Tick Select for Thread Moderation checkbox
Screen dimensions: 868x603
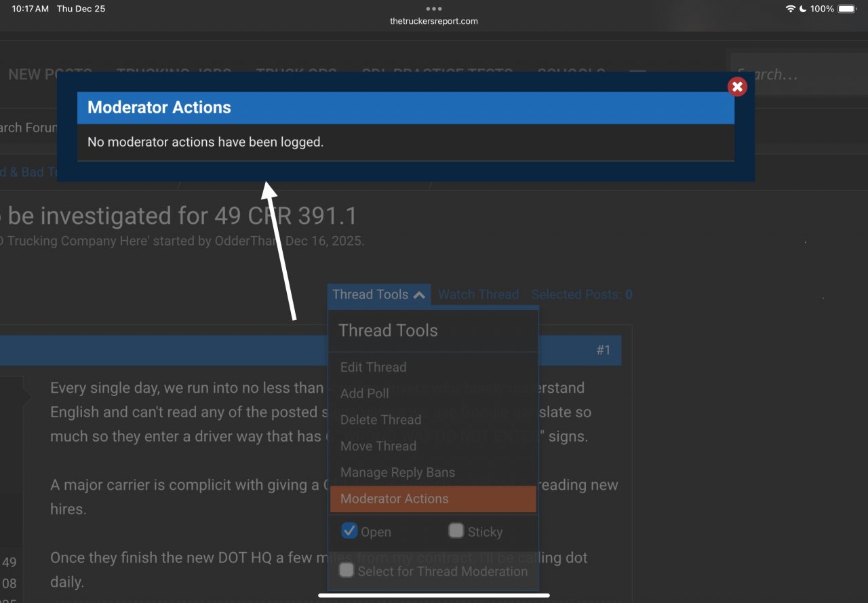(x=347, y=570)
